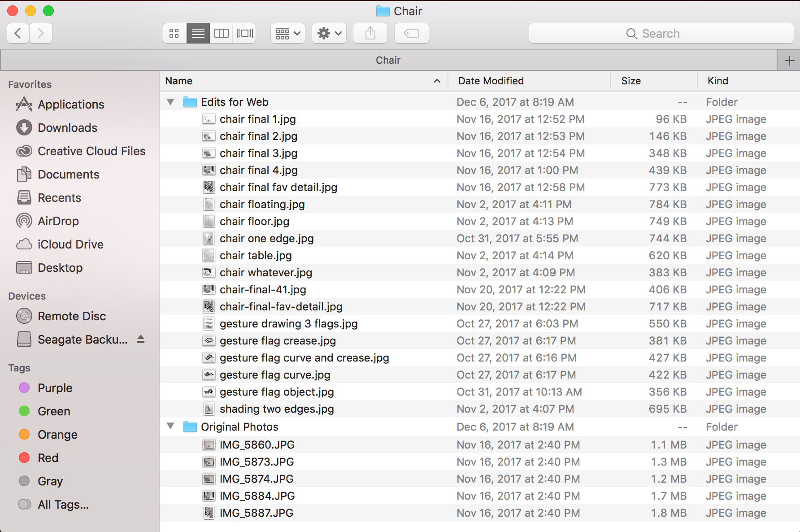This screenshot has height=532, width=800.
Task: Switch to Cover Flow view
Action: (x=244, y=33)
